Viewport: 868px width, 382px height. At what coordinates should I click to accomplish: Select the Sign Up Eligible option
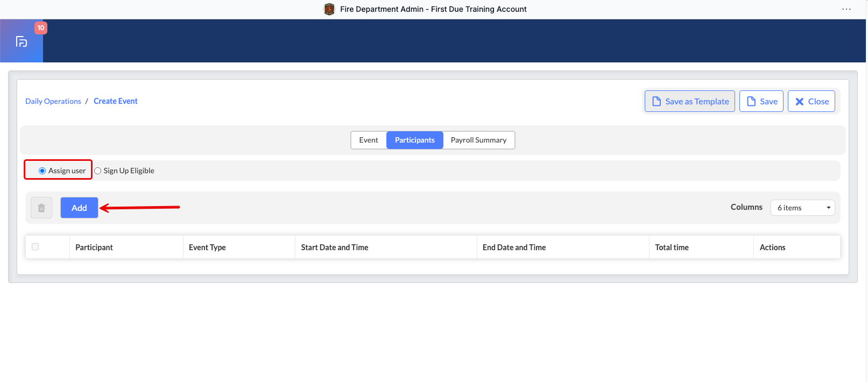(98, 171)
